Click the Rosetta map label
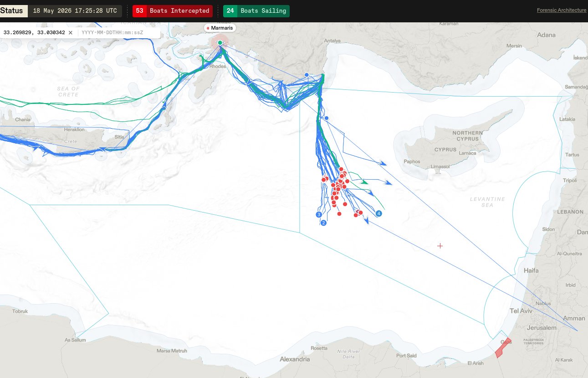This screenshot has width=588, height=378. click(319, 348)
